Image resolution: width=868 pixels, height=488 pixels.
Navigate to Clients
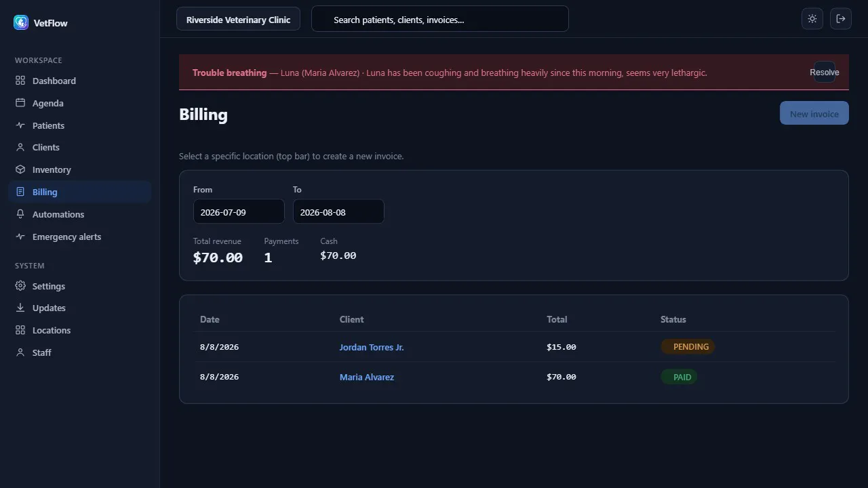(80, 147)
